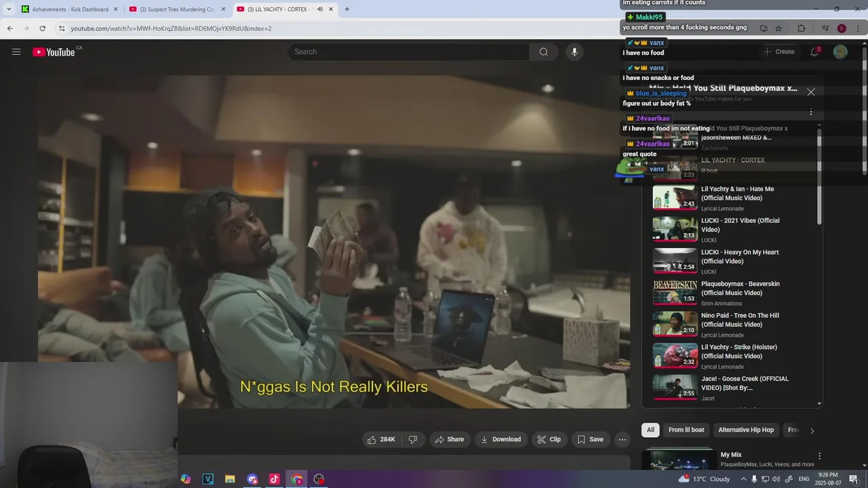This screenshot has width=868, height=488.
Task: Open a new browser tab
Action: point(347,9)
